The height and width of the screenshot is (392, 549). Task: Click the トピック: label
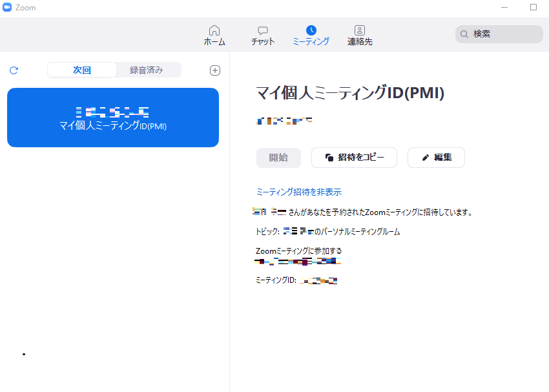267,231
